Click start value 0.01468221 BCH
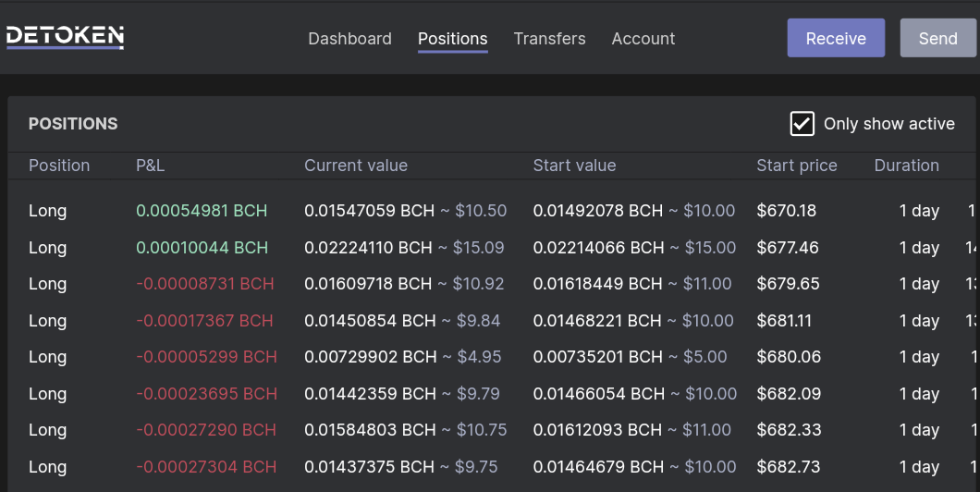The height and width of the screenshot is (492, 980). 597,321
